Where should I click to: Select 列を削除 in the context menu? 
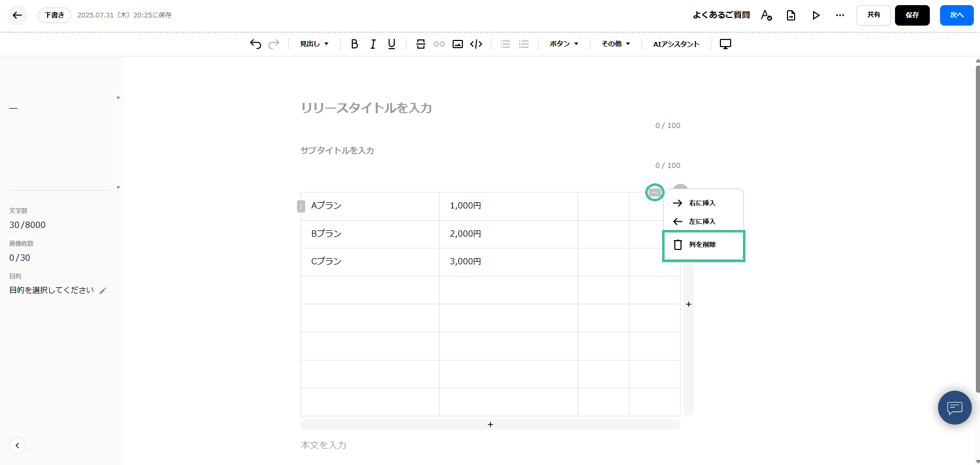point(703,245)
